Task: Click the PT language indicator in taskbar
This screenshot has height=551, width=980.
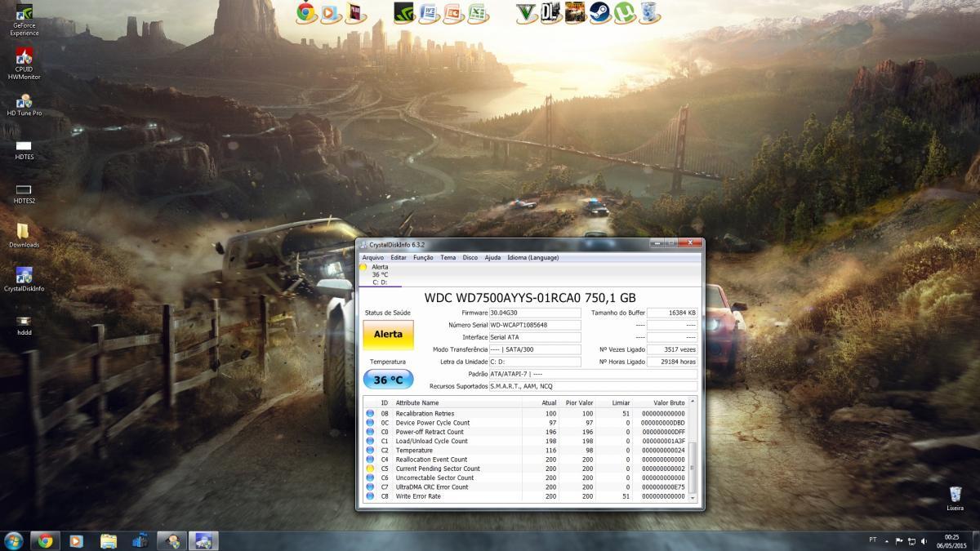Action: coord(873,540)
